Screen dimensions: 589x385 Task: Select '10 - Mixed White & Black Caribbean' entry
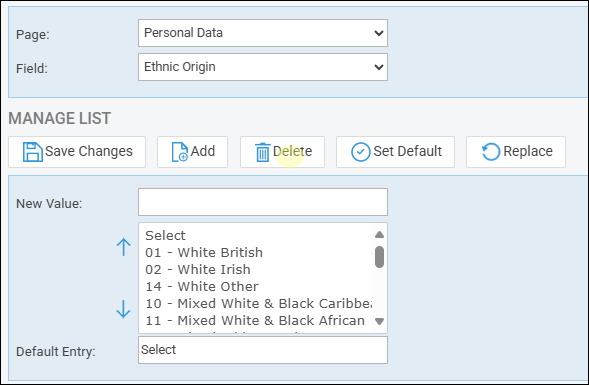(x=258, y=303)
